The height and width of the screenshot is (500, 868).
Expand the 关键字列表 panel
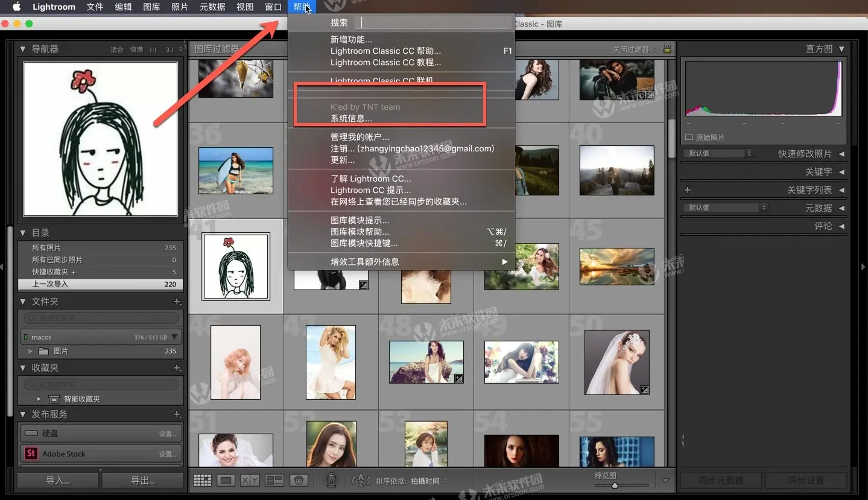click(x=841, y=190)
